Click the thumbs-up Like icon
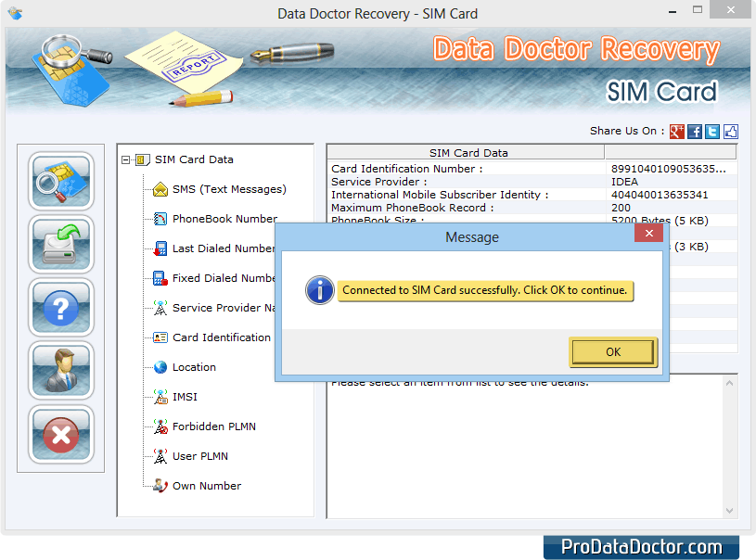The height and width of the screenshot is (560, 756). [x=730, y=131]
